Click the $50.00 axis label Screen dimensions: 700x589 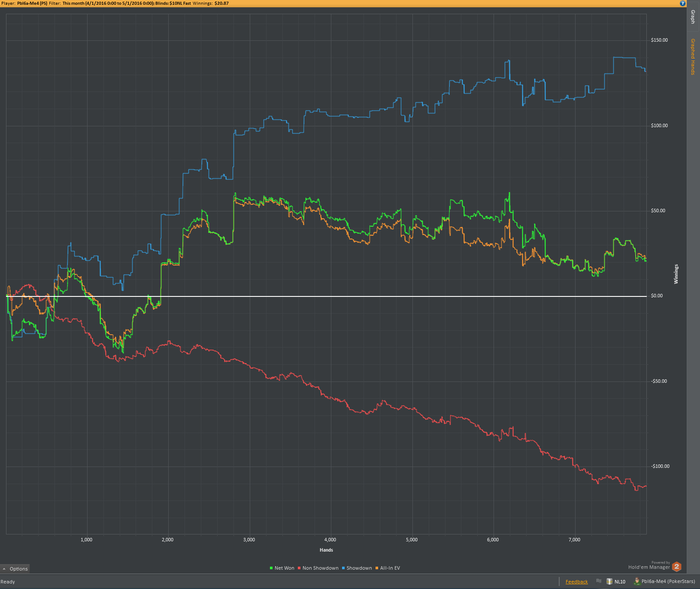pos(658,211)
